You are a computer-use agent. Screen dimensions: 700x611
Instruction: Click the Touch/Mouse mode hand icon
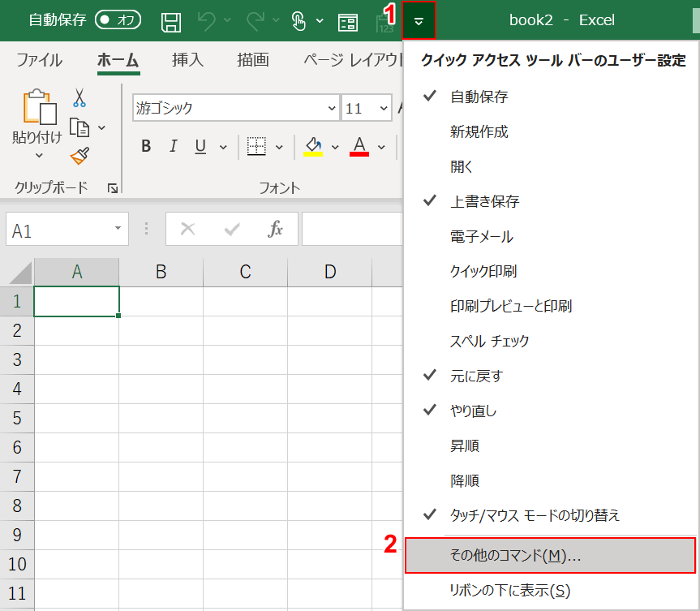(298, 21)
